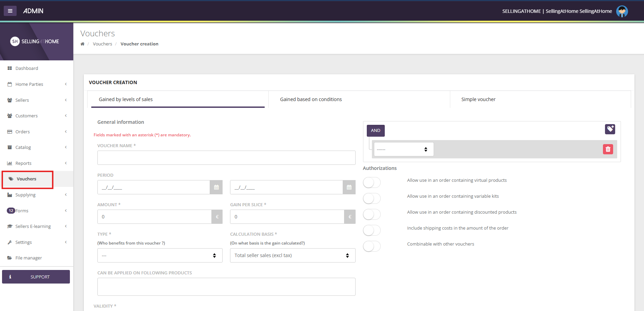
Task: Open the period end date calendar icon
Action: (x=349, y=187)
